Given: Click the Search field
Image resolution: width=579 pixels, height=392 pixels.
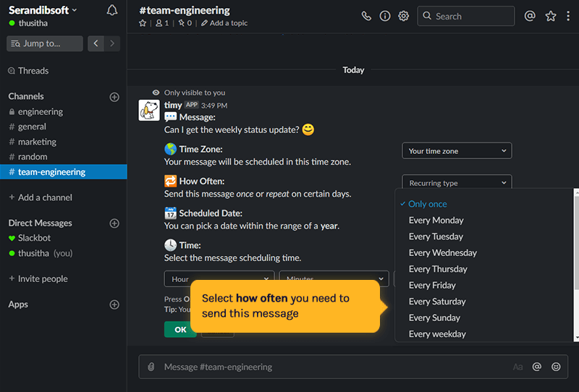Looking at the screenshot, I should (x=465, y=16).
